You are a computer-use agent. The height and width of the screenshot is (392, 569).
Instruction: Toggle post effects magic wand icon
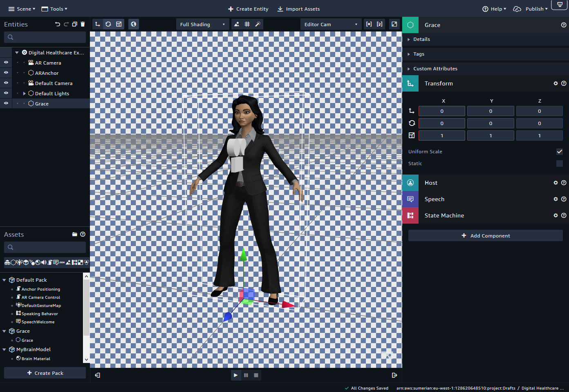(x=258, y=24)
